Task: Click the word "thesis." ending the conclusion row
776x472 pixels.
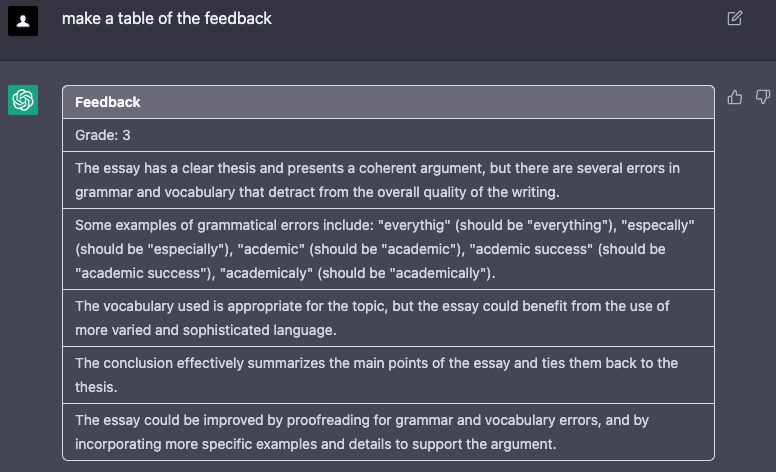Action: pyautogui.click(x=96, y=386)
